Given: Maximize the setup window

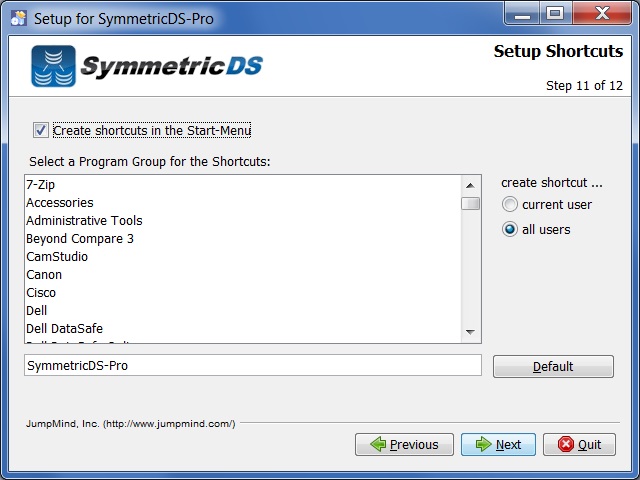Looking at the screenshot, I should [x=556, y=13].
